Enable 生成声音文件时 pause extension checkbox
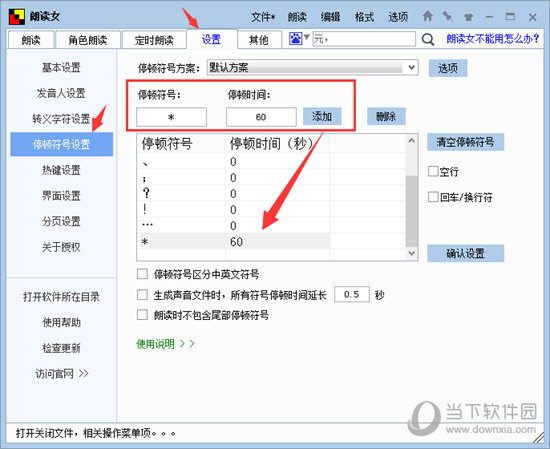The image size is (550, 449). click(142, 294)
